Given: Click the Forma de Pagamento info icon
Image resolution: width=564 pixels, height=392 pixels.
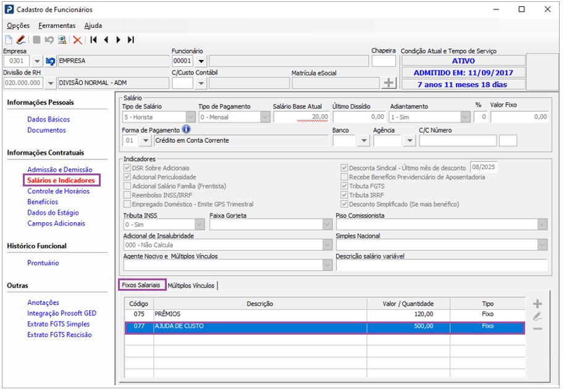Looking at the screenshot, I should pyautogui.click(x=186, y=130).
